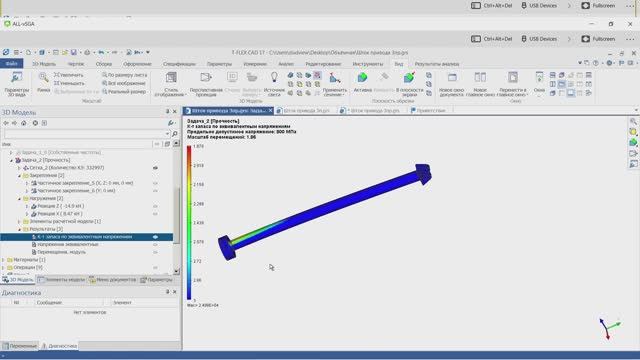Click the stress color scale legend bar
This screenshot has width=640, height=360.
pyautogui.click(x=189, y=223)
